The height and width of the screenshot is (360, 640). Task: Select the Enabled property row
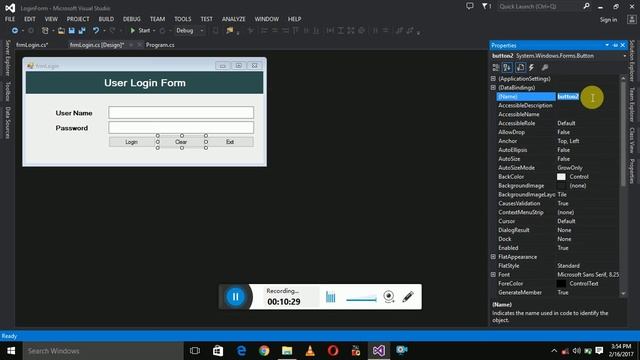click(558, 248)
